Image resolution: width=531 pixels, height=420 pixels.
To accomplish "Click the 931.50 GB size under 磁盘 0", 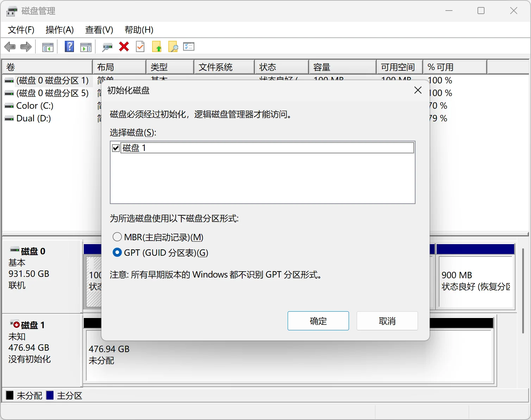I will pos(29,274).
